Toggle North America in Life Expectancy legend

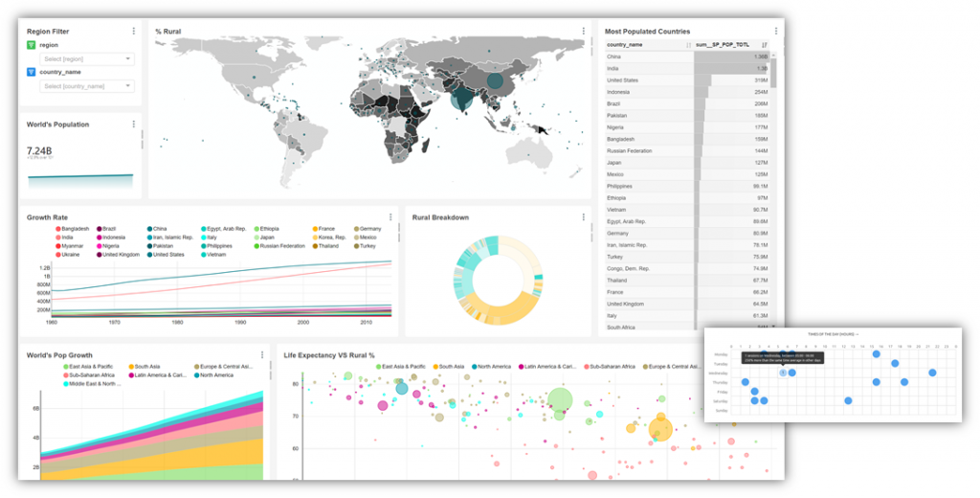(494, 367)
